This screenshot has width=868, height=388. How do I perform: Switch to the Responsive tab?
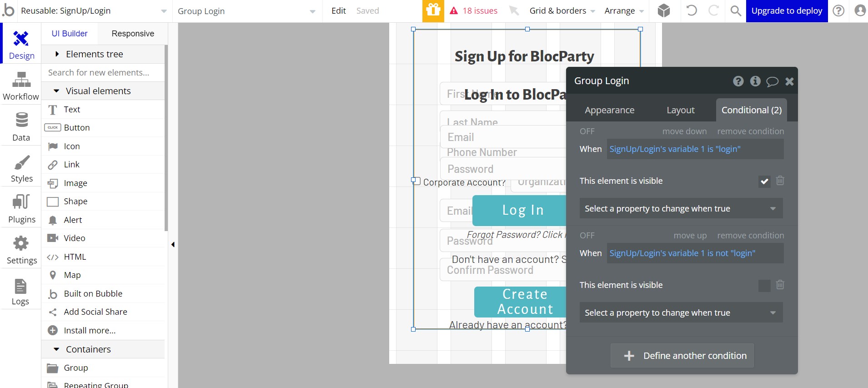click(133, 34)
